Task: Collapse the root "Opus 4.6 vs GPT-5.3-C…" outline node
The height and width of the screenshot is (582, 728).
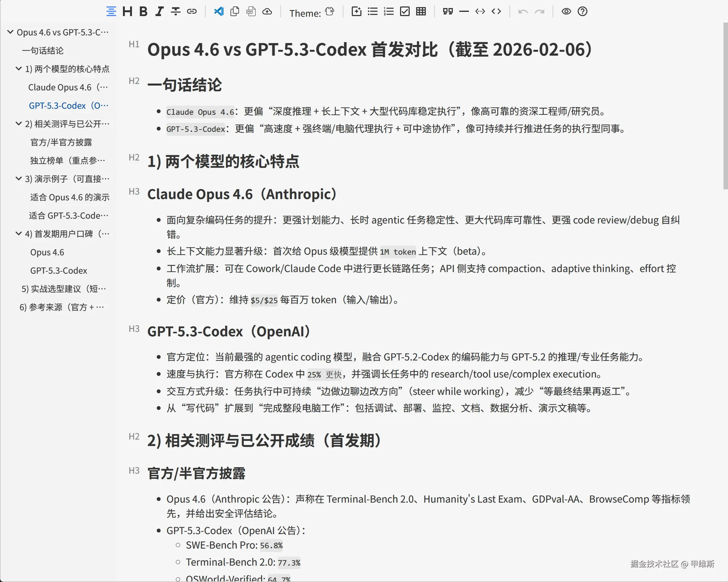Action: point(11,32)
